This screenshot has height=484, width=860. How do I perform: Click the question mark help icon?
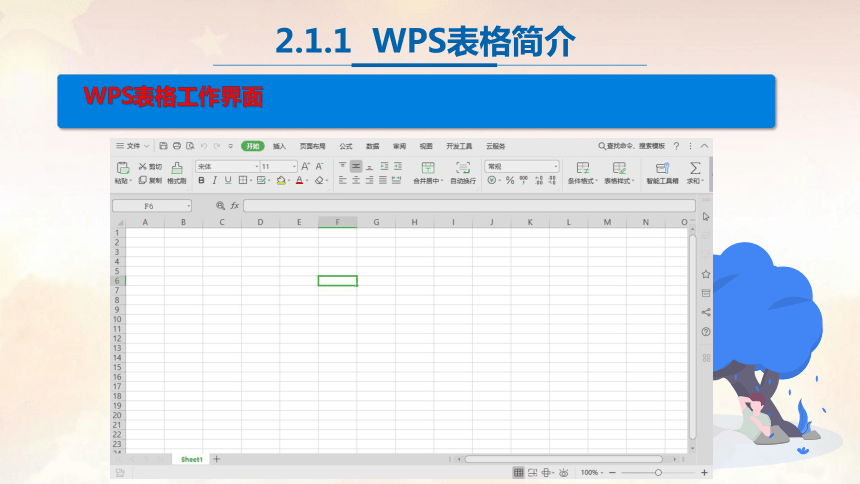tap(676, 146)
